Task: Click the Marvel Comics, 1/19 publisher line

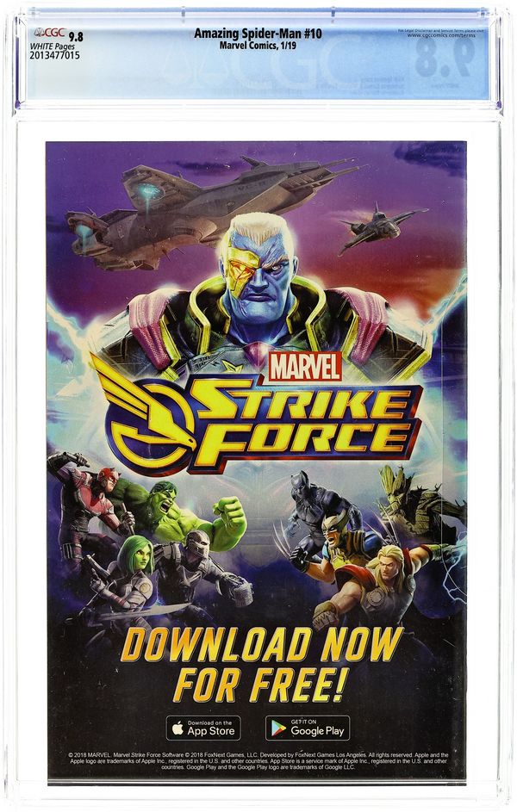Action: point(258,46)
